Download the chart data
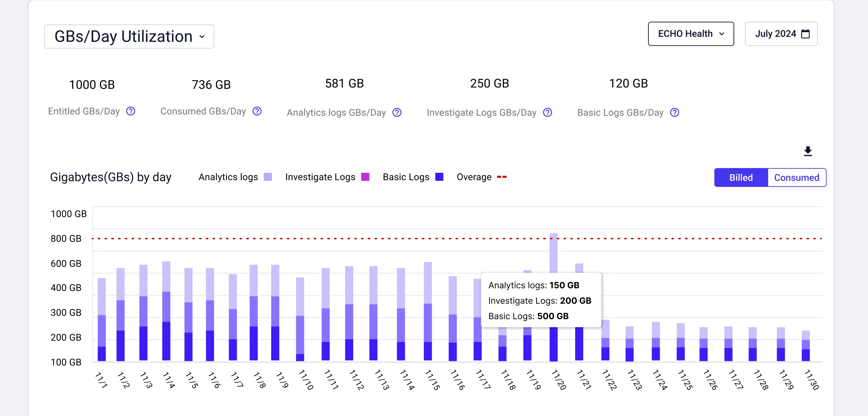868x416 pixels. point(807,151)
